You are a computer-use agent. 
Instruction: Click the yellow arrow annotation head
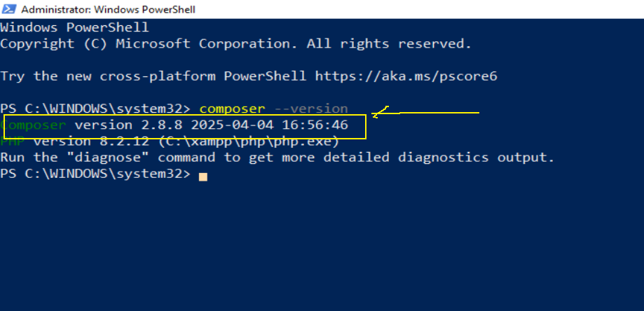(376, 113)
